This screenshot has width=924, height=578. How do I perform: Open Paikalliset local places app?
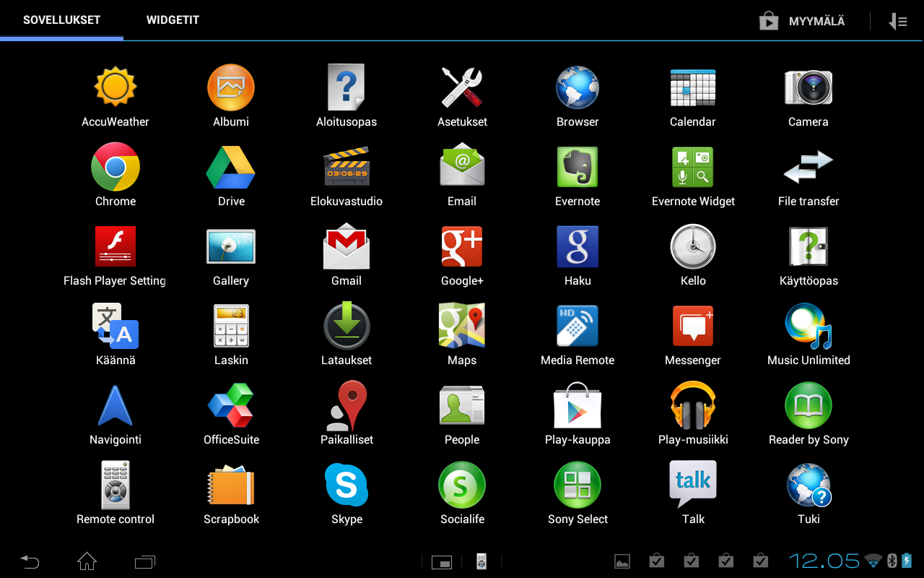click(x=346, y=405)
